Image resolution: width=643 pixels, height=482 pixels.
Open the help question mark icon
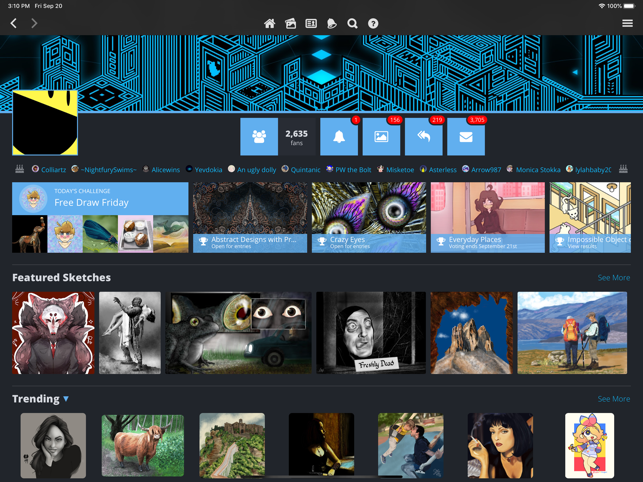pyautogui.click(x=373, y=23)
